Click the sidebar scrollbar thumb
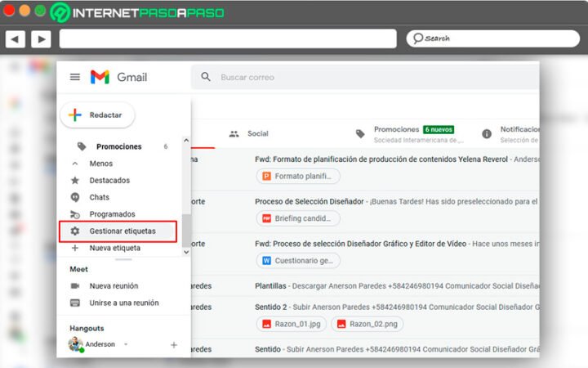Image resolution: width=588 pixels, height=368 pixels. coord(186,231)
